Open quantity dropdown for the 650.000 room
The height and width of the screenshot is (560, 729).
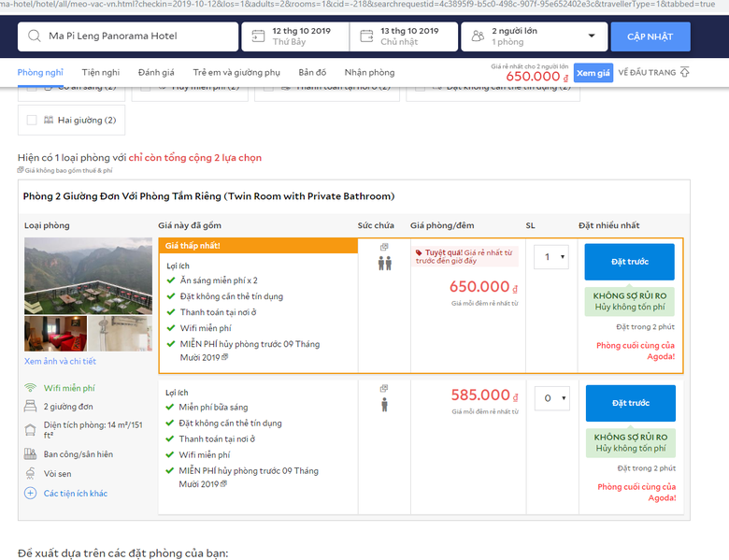pyautogui.click(x=550, y=257)
